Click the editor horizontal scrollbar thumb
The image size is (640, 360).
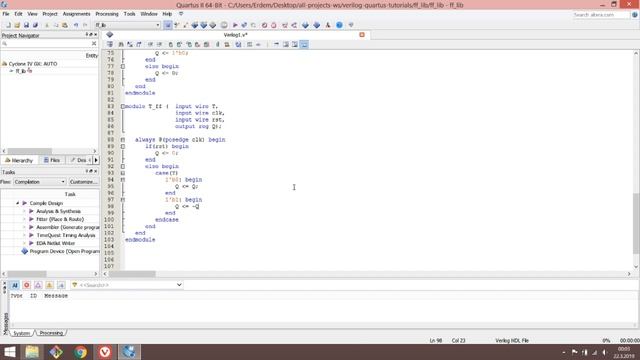pos(132,274)
